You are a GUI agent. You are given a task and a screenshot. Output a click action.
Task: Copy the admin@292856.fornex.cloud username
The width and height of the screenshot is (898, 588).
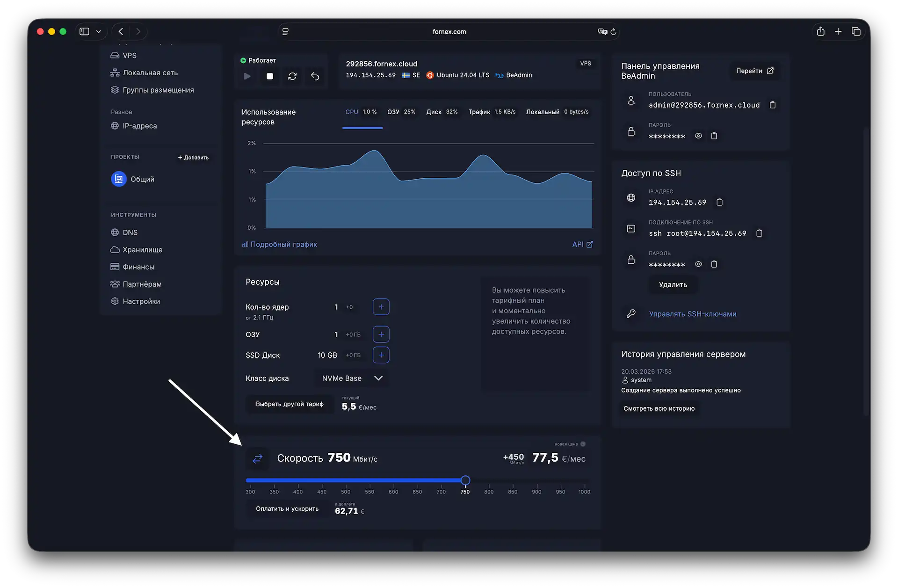pyautogui.click(x=772, y=105)
